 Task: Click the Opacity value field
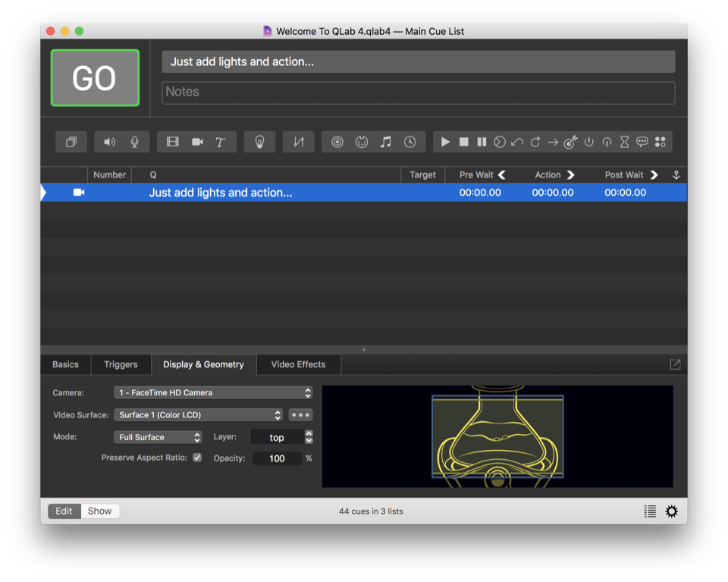[277, 458]
